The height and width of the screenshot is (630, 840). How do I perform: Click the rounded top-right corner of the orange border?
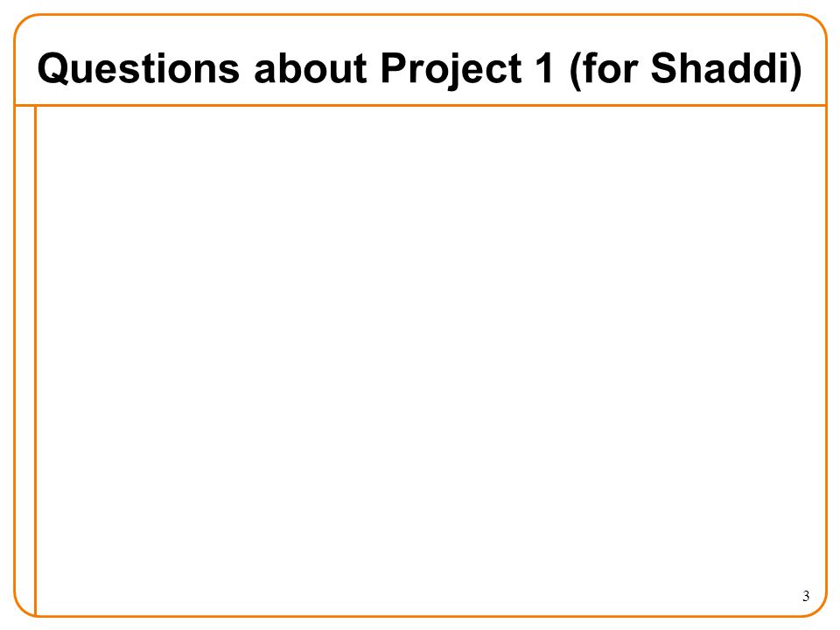[x=815, y=24]
